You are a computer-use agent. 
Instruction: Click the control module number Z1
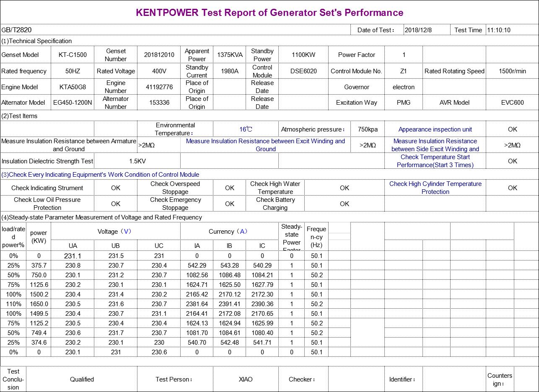[403, 71]
